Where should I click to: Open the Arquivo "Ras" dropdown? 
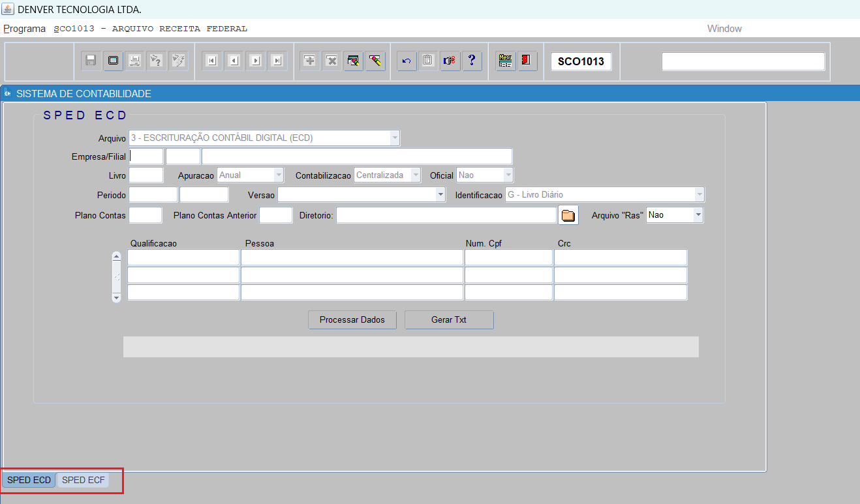point(698,215)
